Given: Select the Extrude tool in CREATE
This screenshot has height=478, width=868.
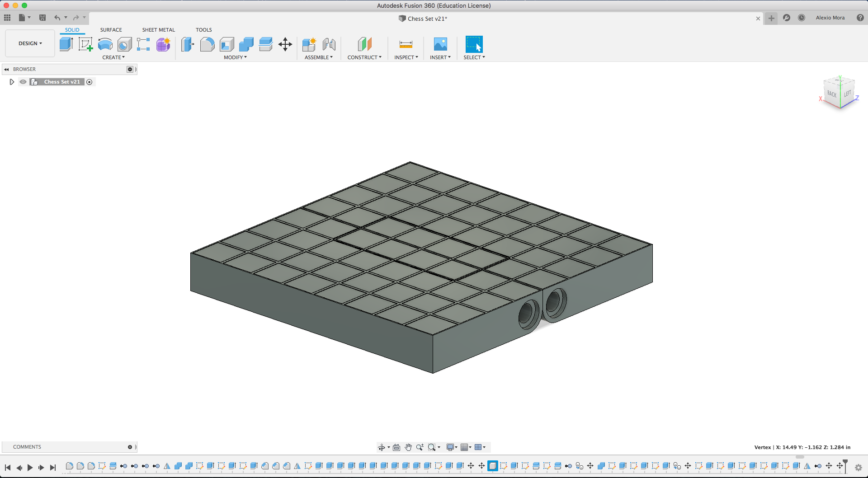Looking at the screenshot, I should 66,44.
